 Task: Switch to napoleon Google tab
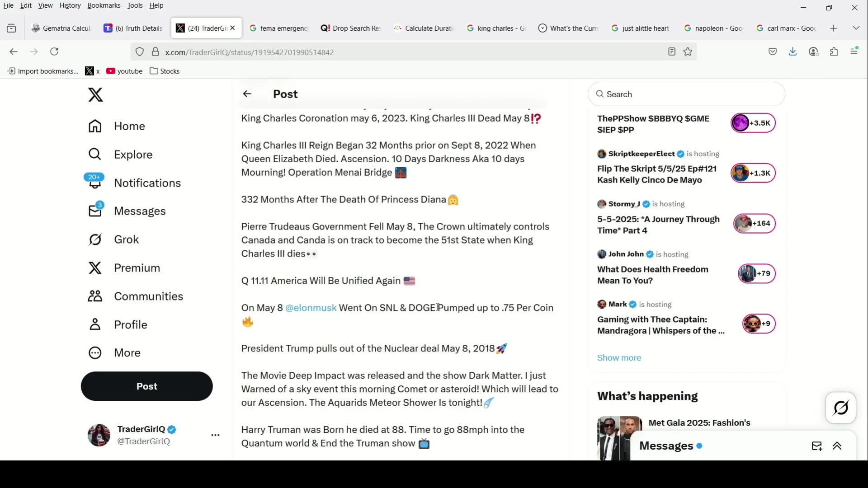(x=714, y=28)
